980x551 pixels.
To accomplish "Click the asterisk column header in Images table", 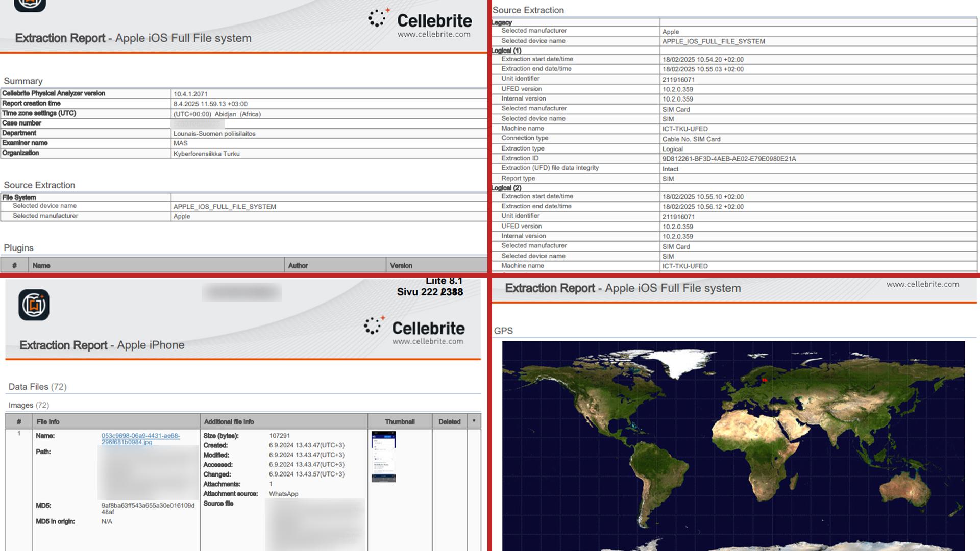I will [x=474, y=421].
